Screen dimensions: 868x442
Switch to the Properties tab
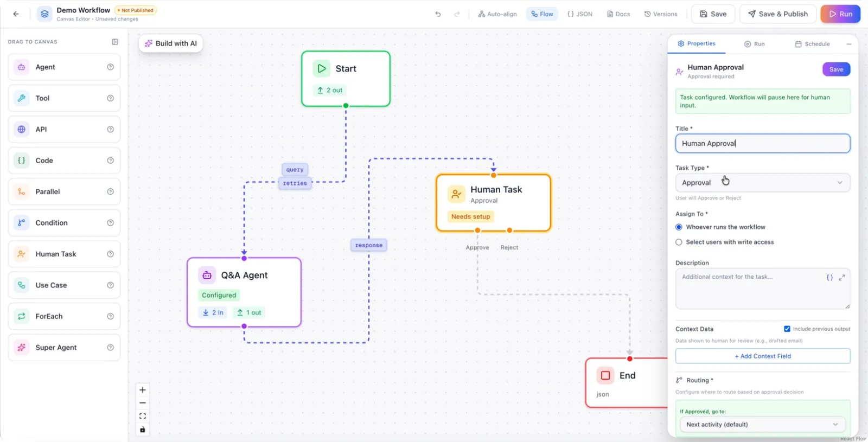(x=697, y=43)
